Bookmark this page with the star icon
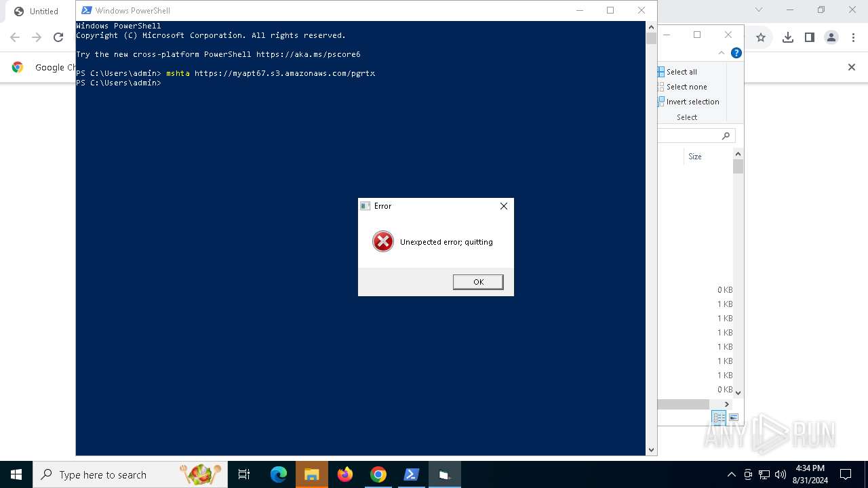The height and width of the screenshot is (488, 868). tap(761, 38)
